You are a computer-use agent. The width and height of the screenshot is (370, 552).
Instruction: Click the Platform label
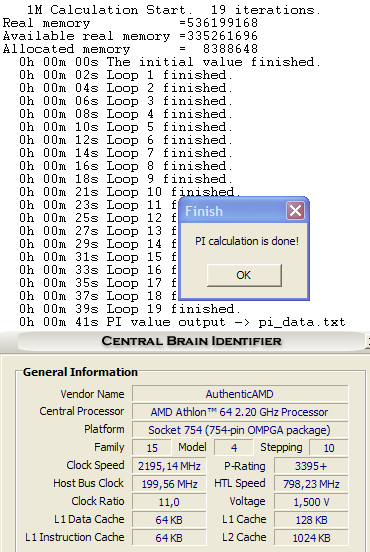(x=104, y=429)
